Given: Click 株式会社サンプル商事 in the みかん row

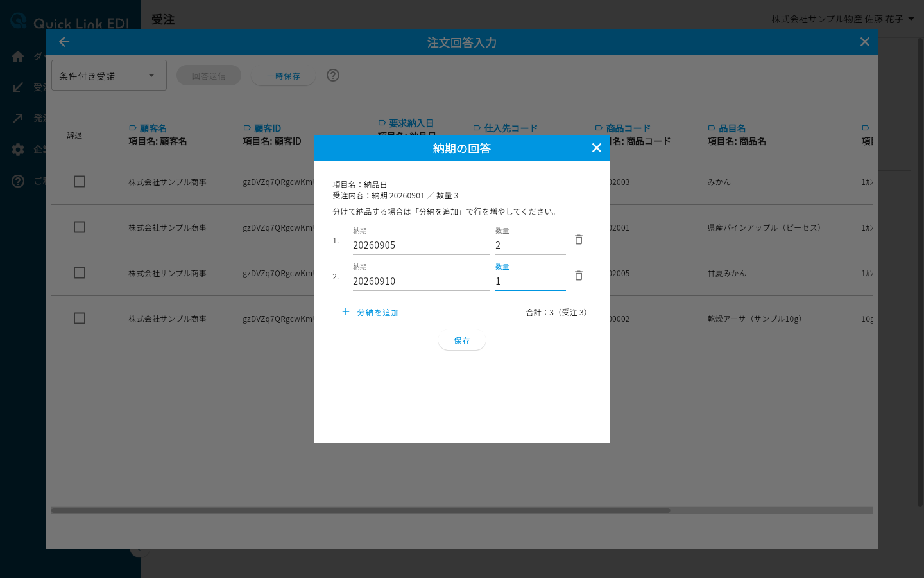Looking at the screenshot, I should pyautogui.click(x=167, y=182).
